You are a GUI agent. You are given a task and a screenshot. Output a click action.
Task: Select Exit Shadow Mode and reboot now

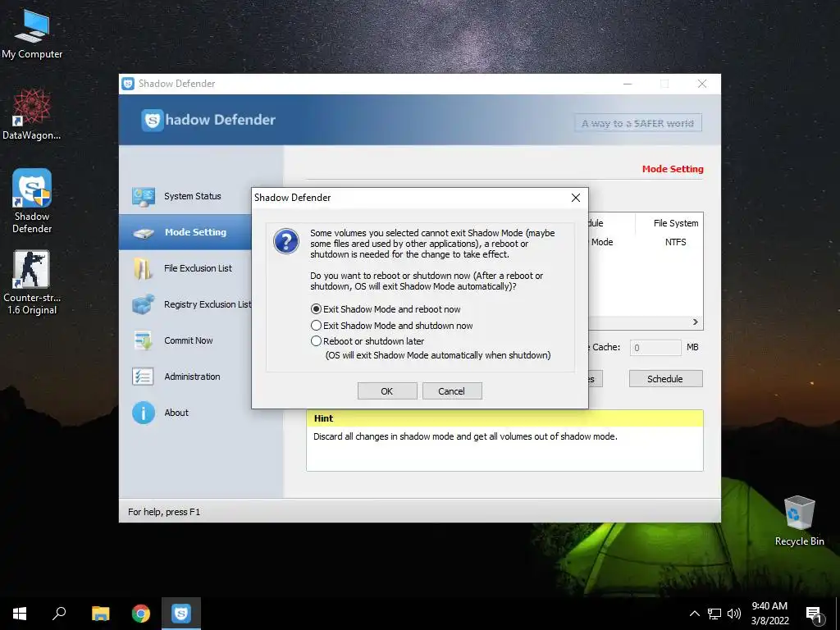[386, 309]
